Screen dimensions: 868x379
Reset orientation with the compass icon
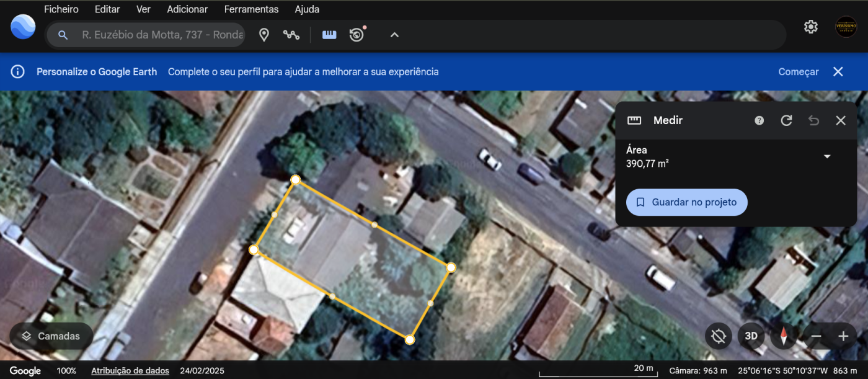point(784,336)
